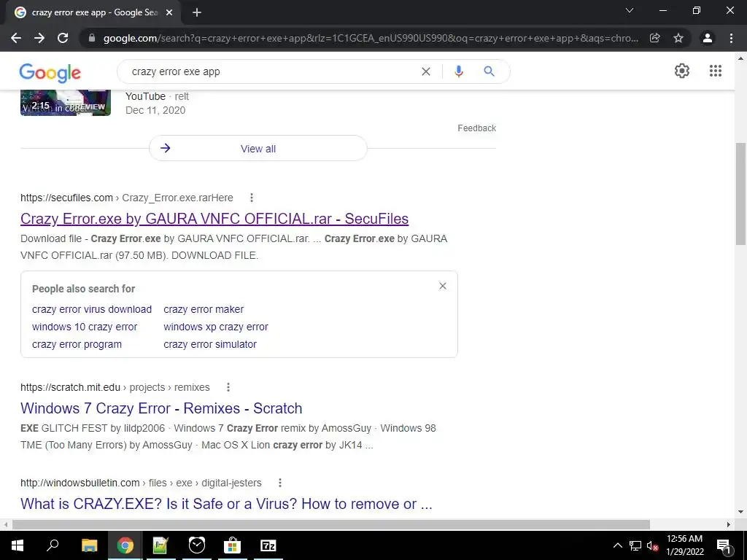Open the clock showing 12:56 AM
This screenshot has width=747, height=560.
[684, 545]
